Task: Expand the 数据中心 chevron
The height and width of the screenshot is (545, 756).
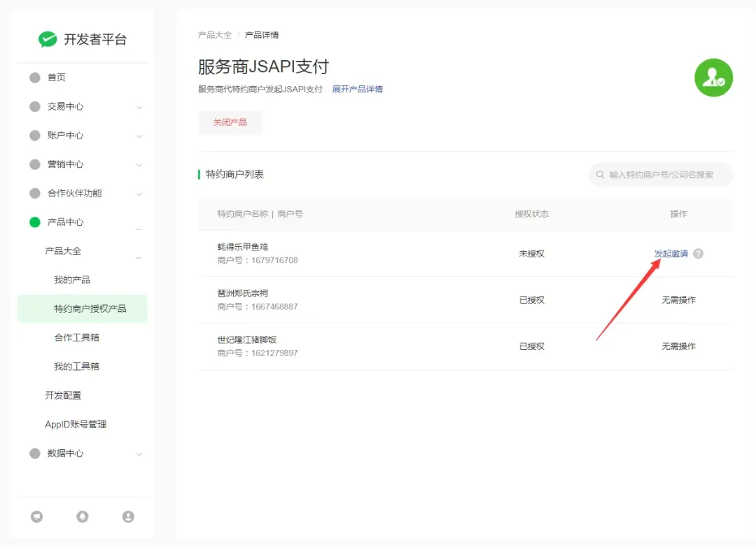Action: tap(139, 455)
